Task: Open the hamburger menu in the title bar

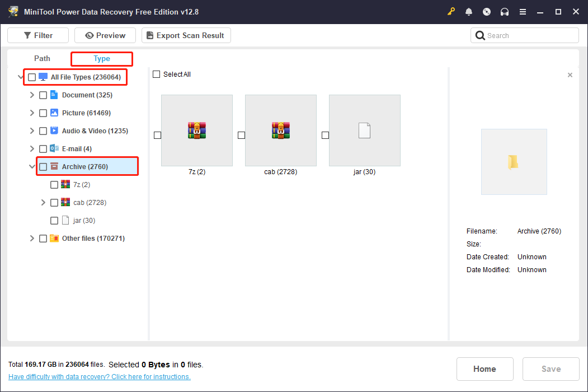Action: click(x=523, y=11)
